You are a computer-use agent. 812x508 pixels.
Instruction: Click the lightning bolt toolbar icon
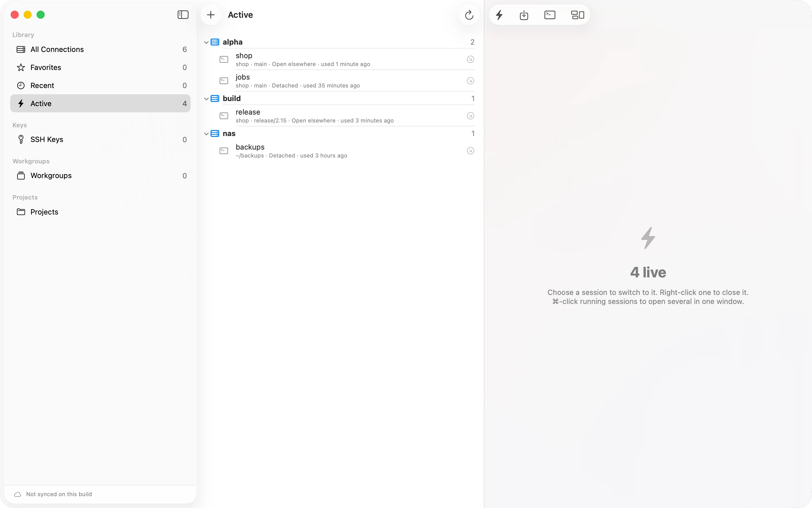click(499, 15)
